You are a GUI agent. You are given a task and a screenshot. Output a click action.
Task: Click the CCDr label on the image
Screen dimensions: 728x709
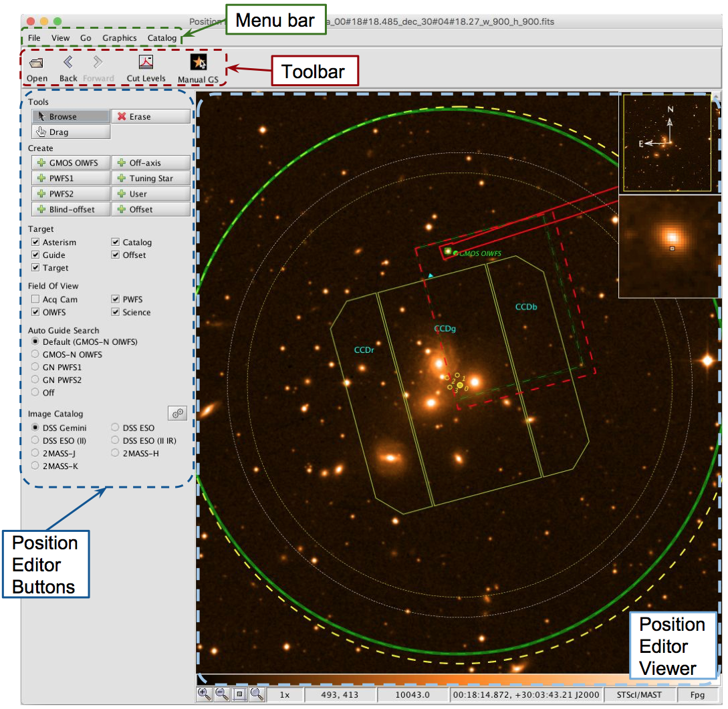point(364,350)
